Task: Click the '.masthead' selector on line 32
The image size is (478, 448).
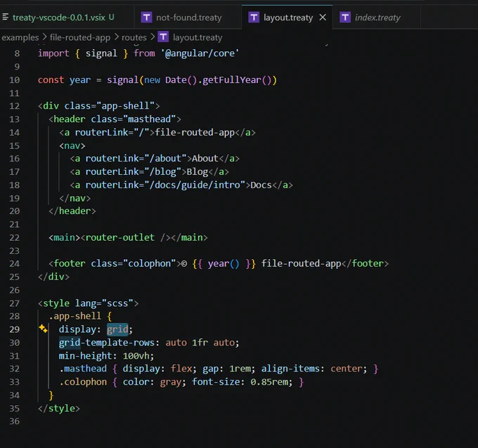Action: pos(83,369)
